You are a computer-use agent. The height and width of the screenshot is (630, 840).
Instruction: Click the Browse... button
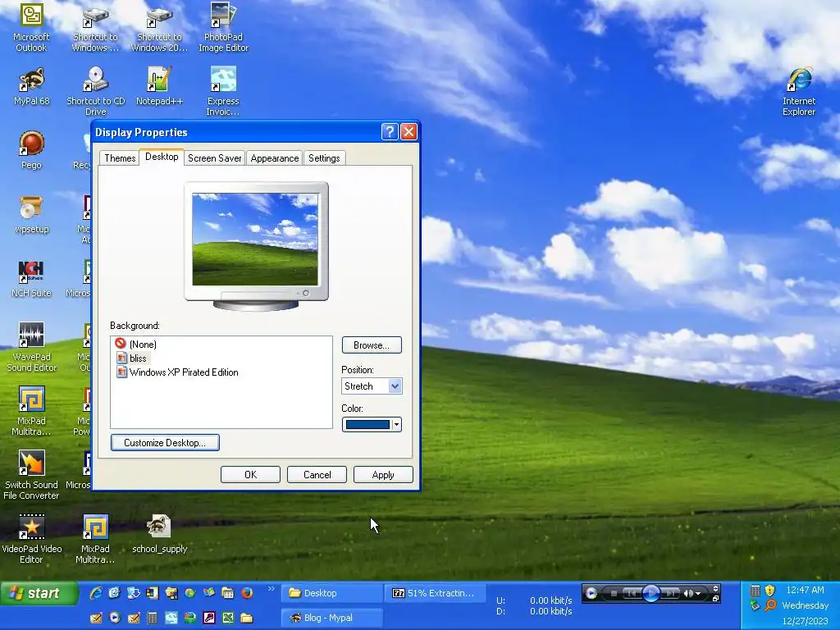click(372, 345)
